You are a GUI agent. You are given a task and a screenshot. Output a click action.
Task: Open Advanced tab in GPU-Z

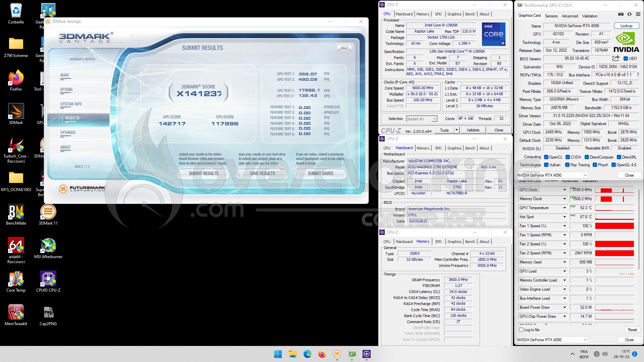pyautogui.click(x=570, y=16)
